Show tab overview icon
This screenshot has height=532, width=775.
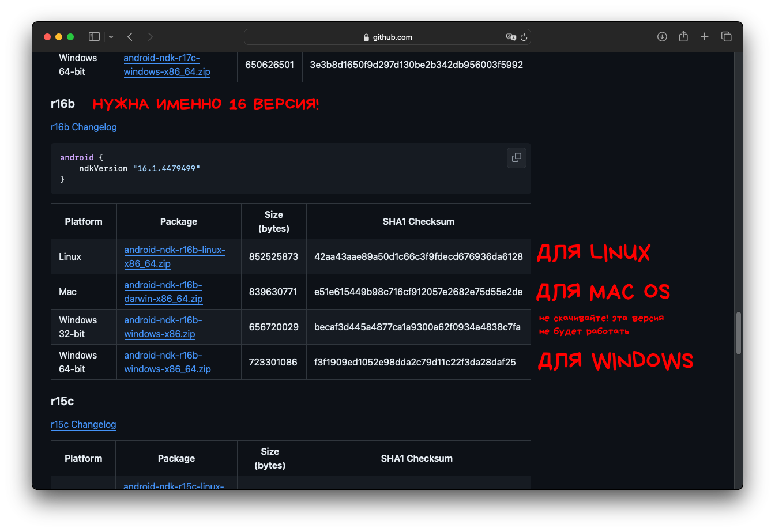(x=727, y=37)
